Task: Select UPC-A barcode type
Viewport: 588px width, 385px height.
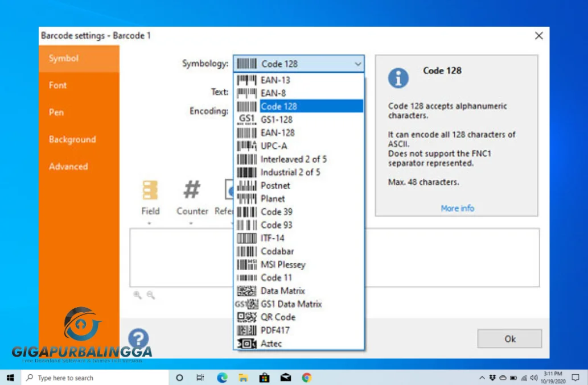Action: point(298,146)
